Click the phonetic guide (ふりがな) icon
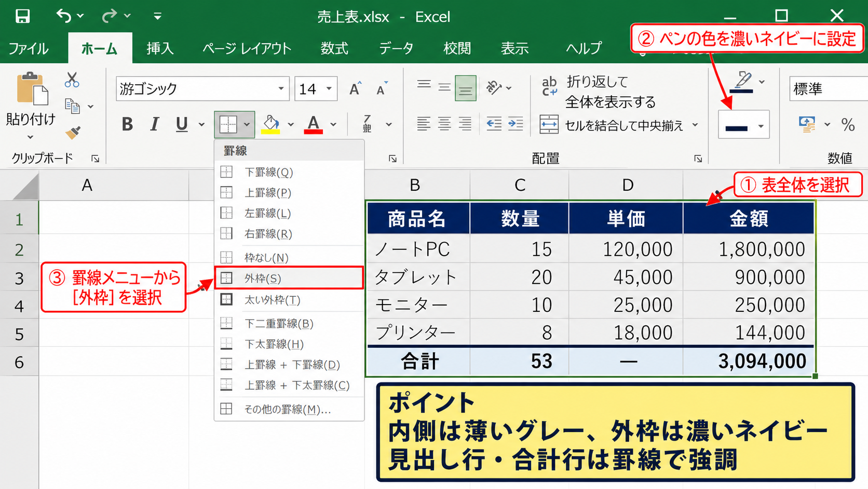 point(368,124)
